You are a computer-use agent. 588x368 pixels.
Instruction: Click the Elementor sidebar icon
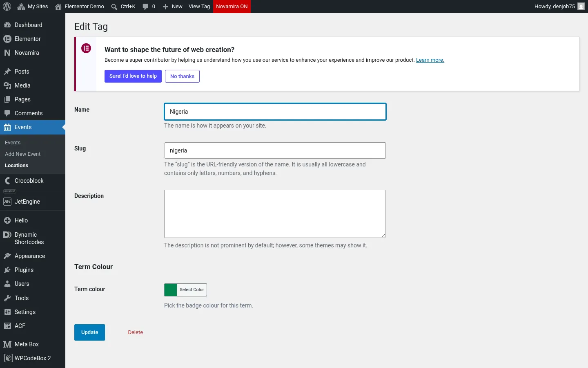pyautogui.click(x=7, y=39)
